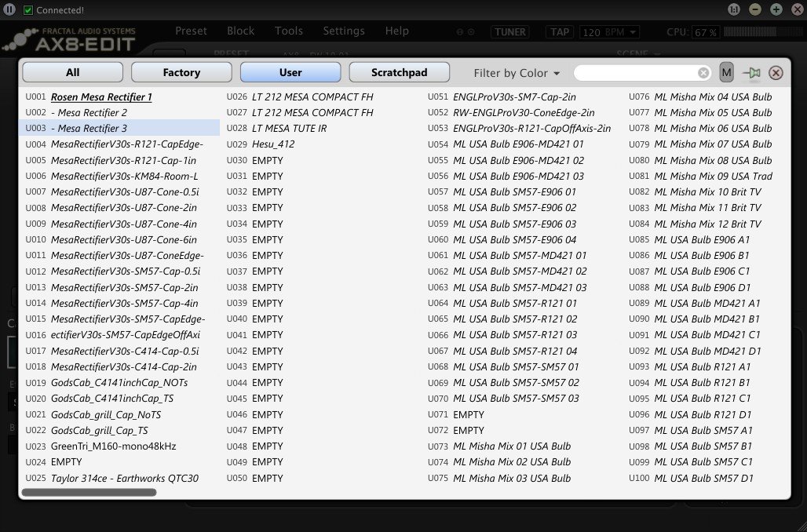Select U040 EMPTY slot
Image resolution: width=807 pixels, height=532 pixels.
tap(320, 319)
